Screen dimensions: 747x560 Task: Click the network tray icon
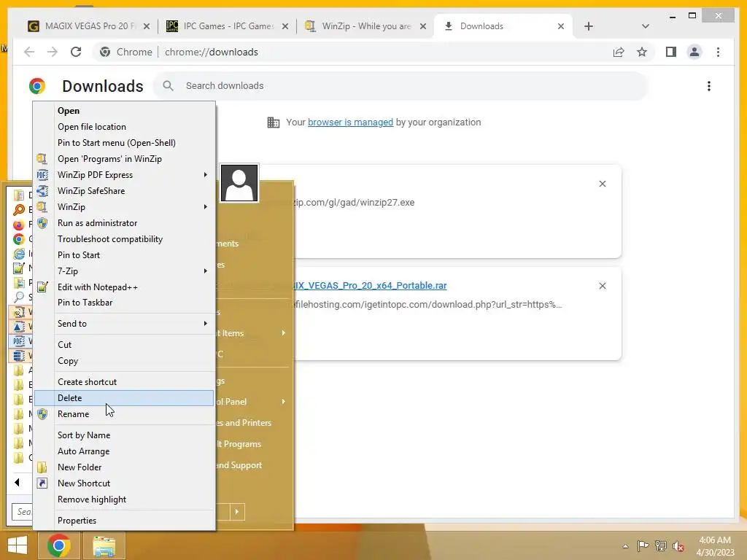661,545
